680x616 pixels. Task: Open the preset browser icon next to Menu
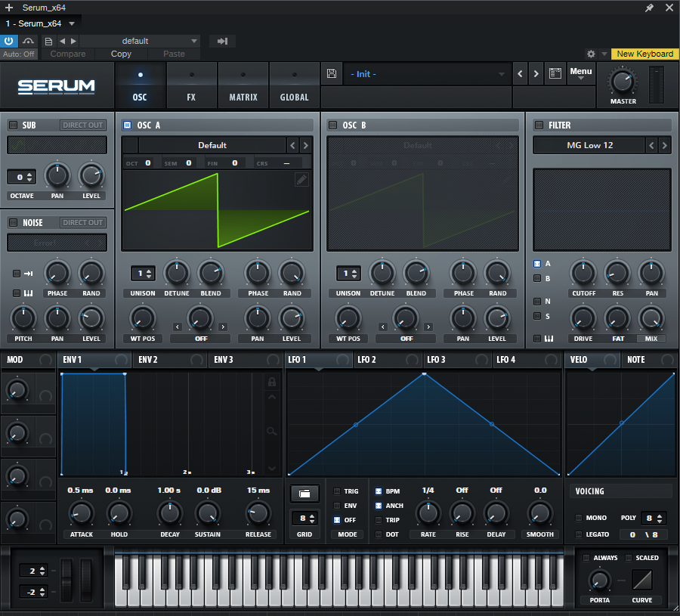pos(555,73)
